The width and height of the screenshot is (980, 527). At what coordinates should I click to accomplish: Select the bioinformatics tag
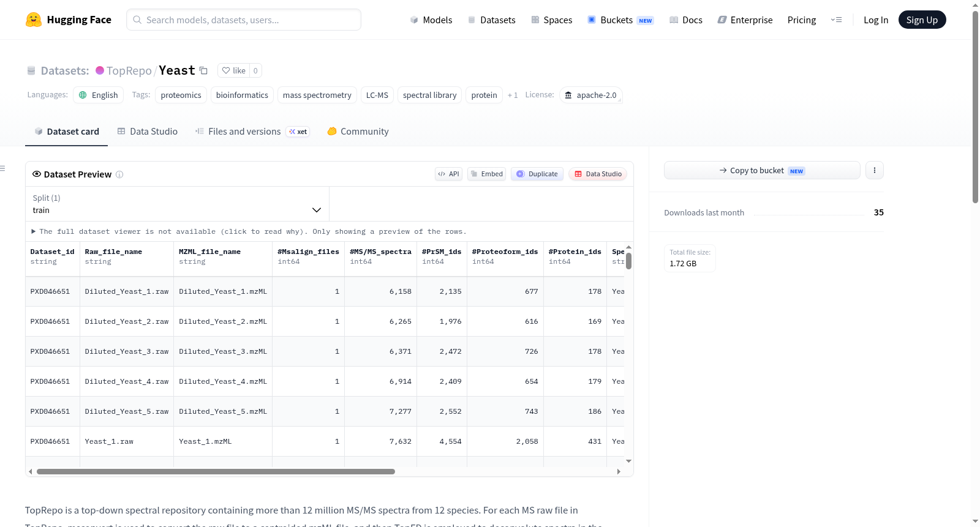pyautogui.click(x=242, y=95)
